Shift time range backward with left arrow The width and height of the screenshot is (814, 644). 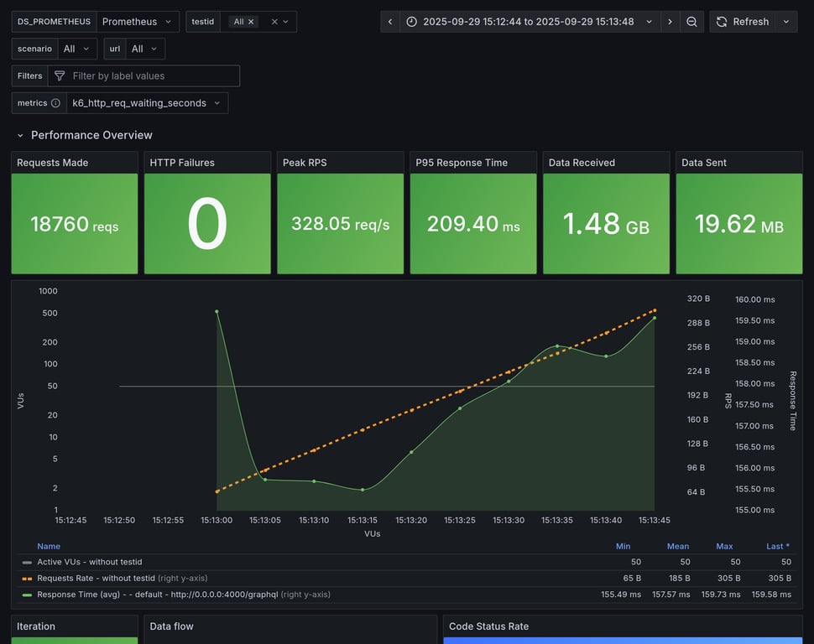tap(390, 22)
